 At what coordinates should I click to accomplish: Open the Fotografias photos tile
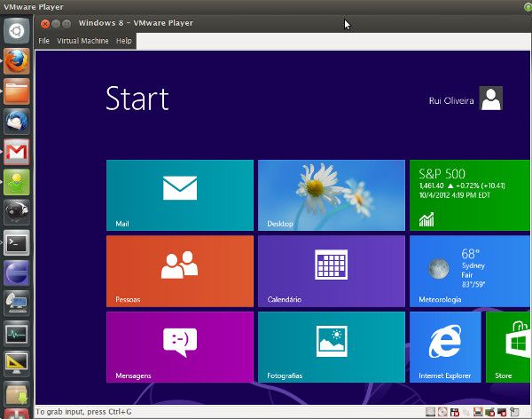pyautogui.click(x=331, y=346)
